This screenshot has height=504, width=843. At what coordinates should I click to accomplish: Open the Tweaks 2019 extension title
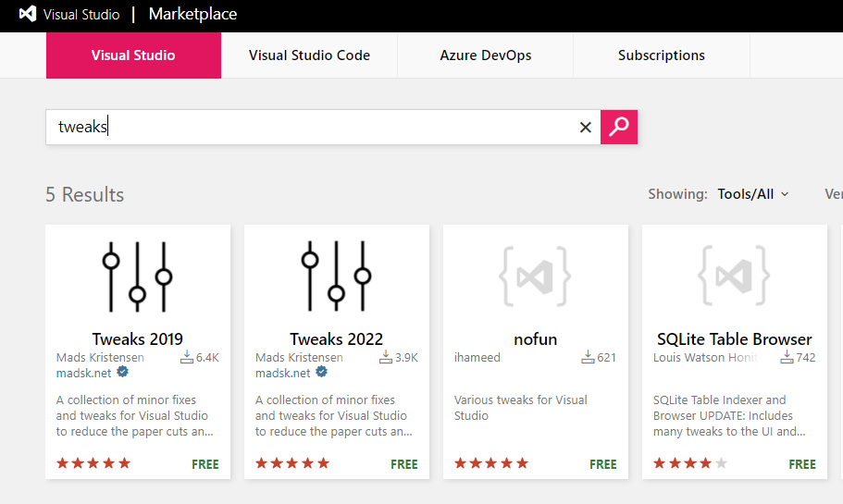tap(138, 339)
